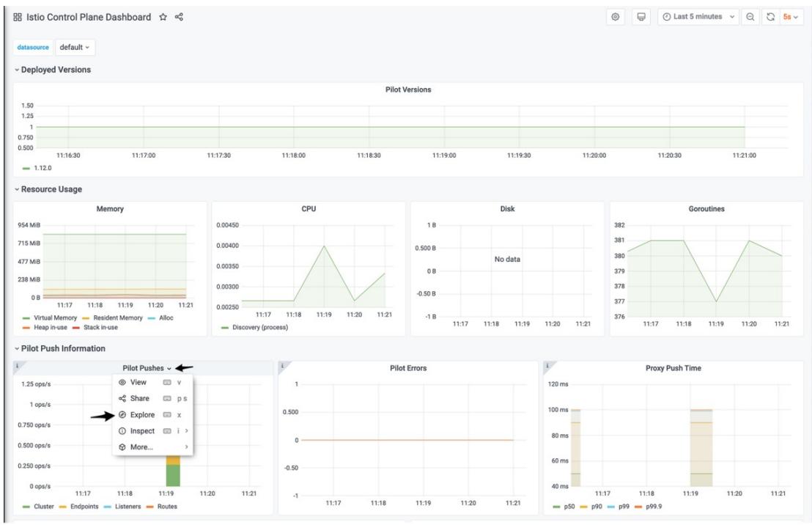Click the Pilot Pushes panel title
Screen dimensions: 812x525
144,368
